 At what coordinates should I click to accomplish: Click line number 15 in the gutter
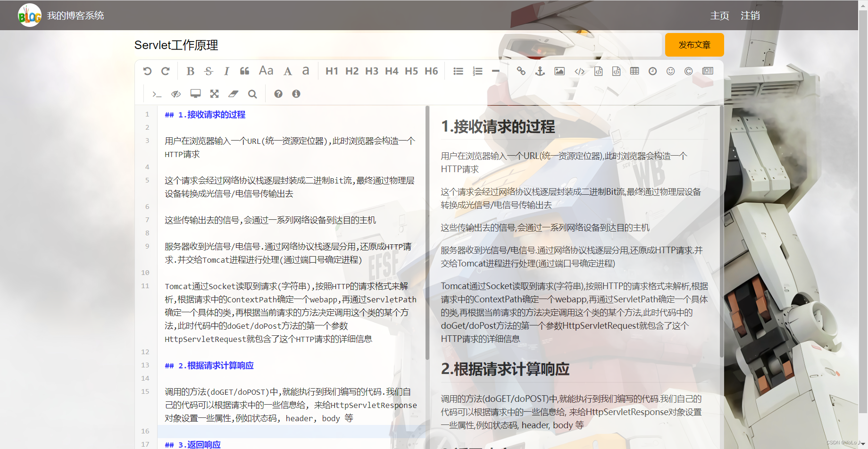point(145,391)
